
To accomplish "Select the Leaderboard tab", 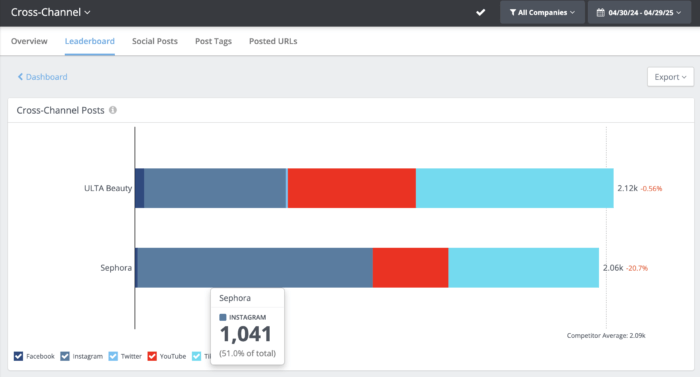I will (x=90, y=41).
